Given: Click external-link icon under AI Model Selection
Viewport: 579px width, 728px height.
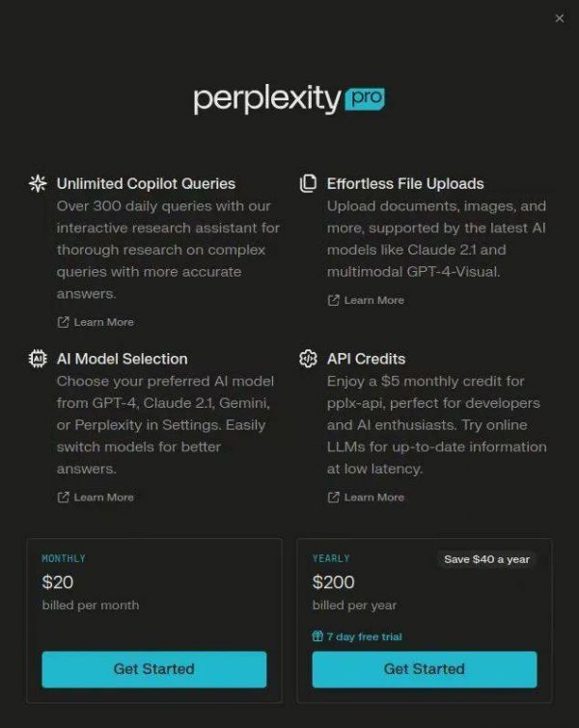Looking at the screenshot, I should coord(63,498).
